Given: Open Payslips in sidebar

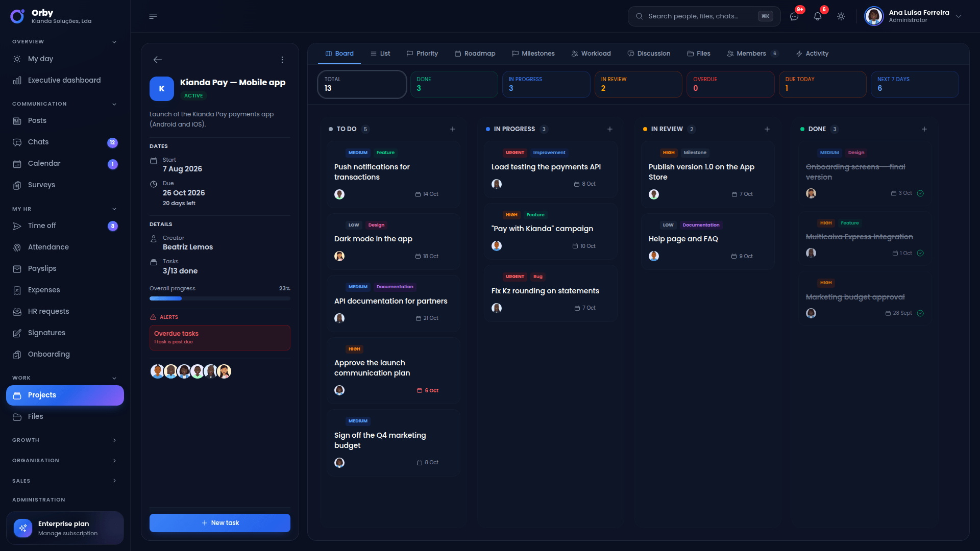Looking at the screenshot, I should (x=65, y=268).
